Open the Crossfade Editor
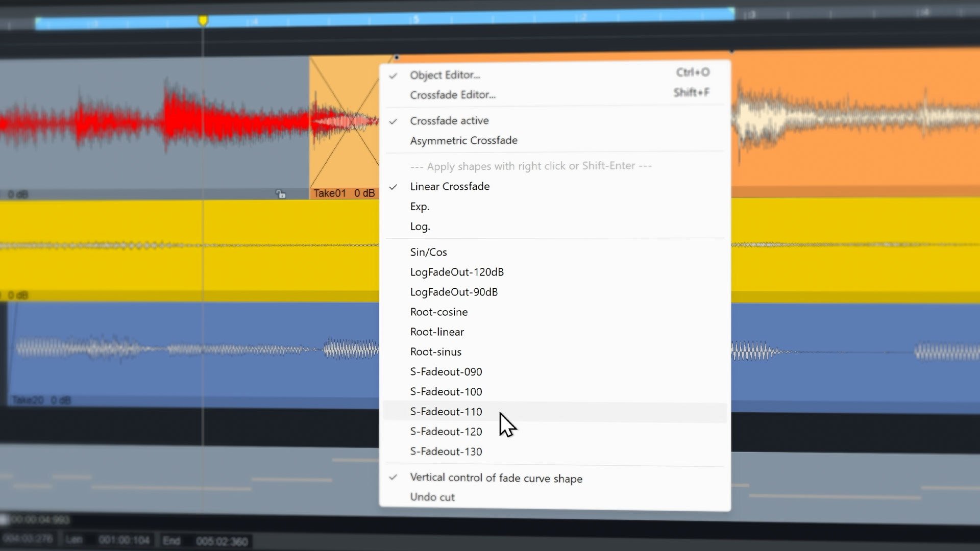Viewport: 980px width, 551px height. pos(452,94)
